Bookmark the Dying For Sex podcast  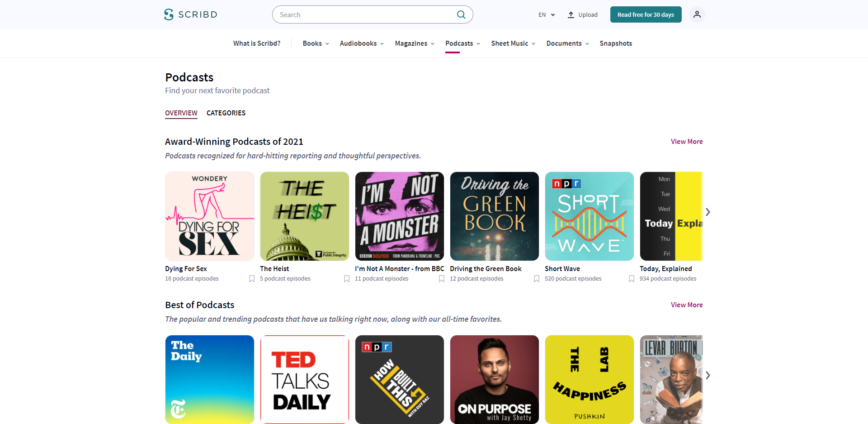tap(252, 279)
